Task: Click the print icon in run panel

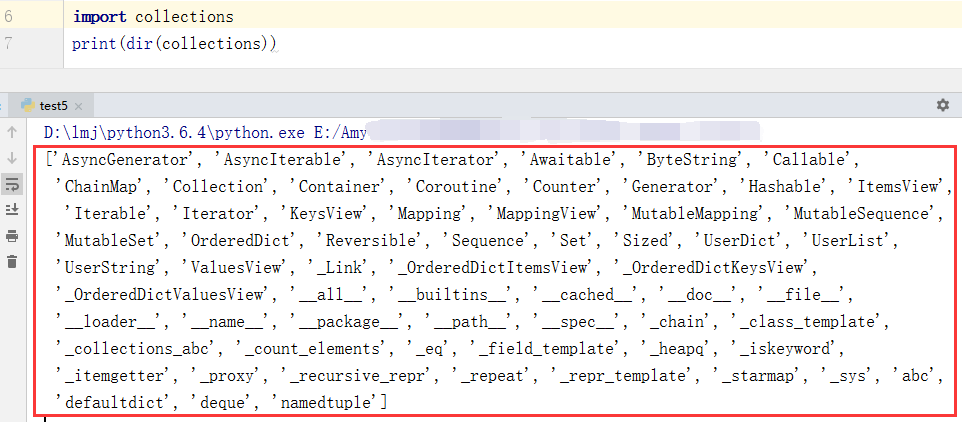Action: [12, 236]
